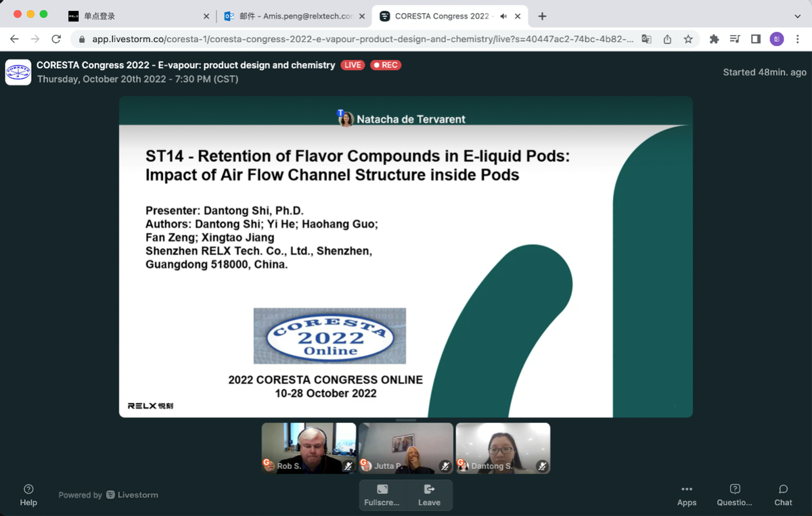Open the Chrome three-dot menu
Image resolution: width=812 pixels, height=516 pixels.
(797, 39)
